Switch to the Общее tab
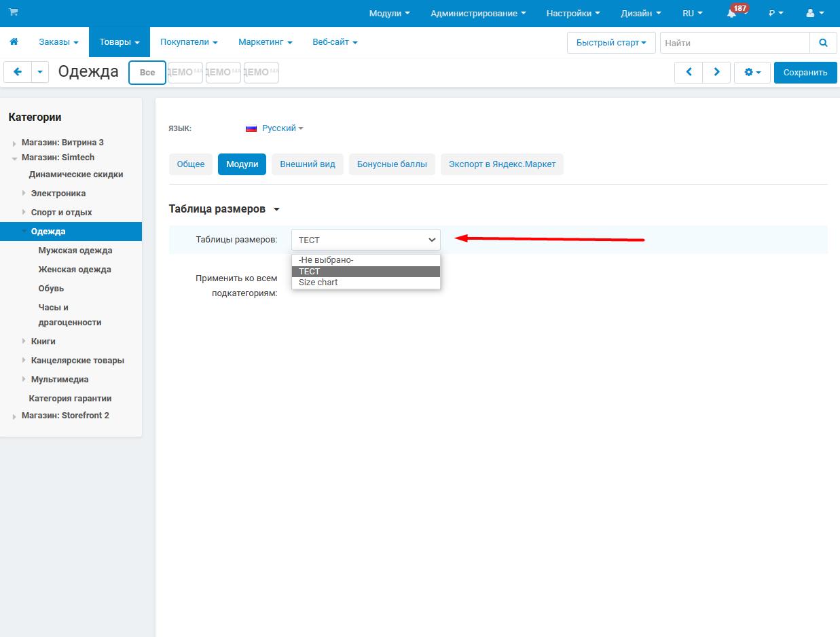 point(191,164)
